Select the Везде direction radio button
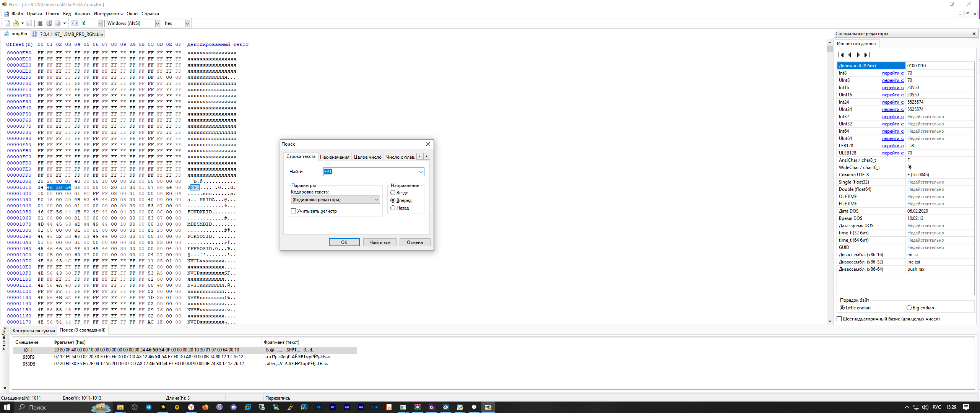Image resolution: width=980 pixels, height=413 pixels. click(393, 193)
